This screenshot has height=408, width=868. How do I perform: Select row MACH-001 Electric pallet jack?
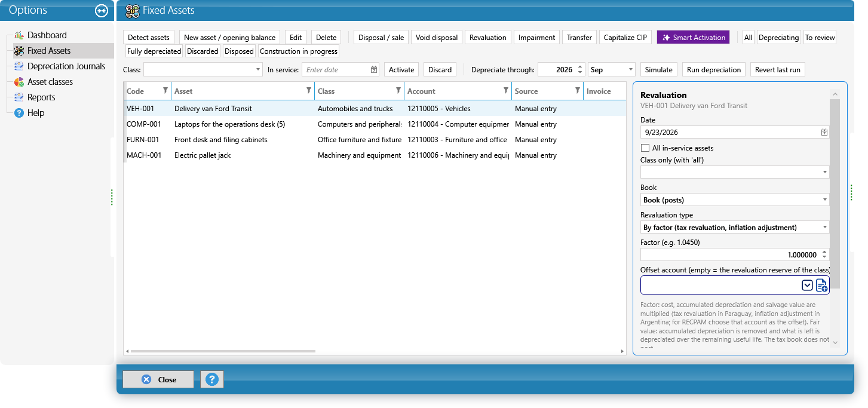coord(375,155)
